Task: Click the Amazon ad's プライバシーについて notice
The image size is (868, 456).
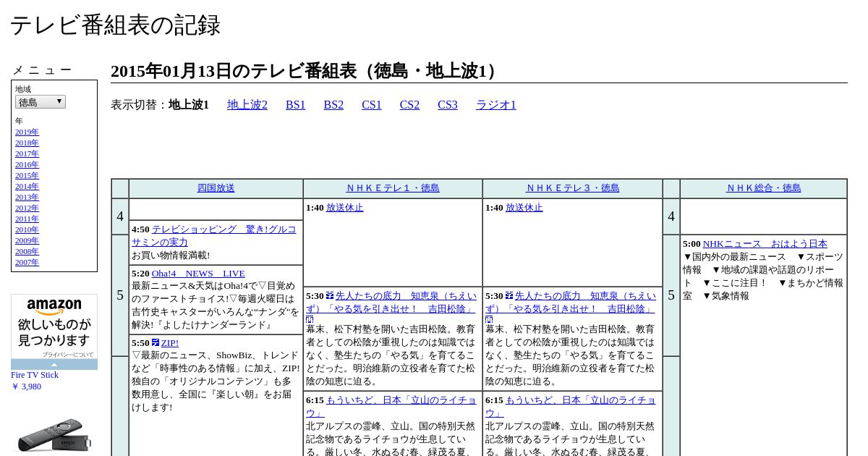Action: (x=67, y=355)
